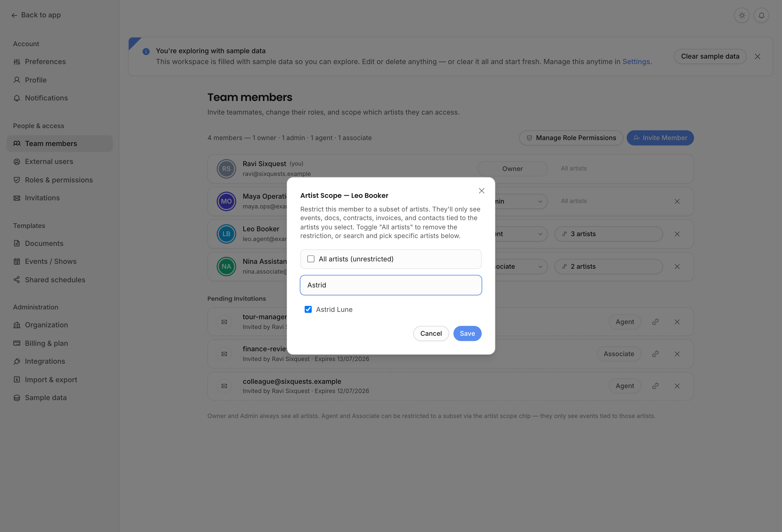The height and width of the screenshot is (532, 782).
Task: Open Integrations page
Action: coord(59,361)
